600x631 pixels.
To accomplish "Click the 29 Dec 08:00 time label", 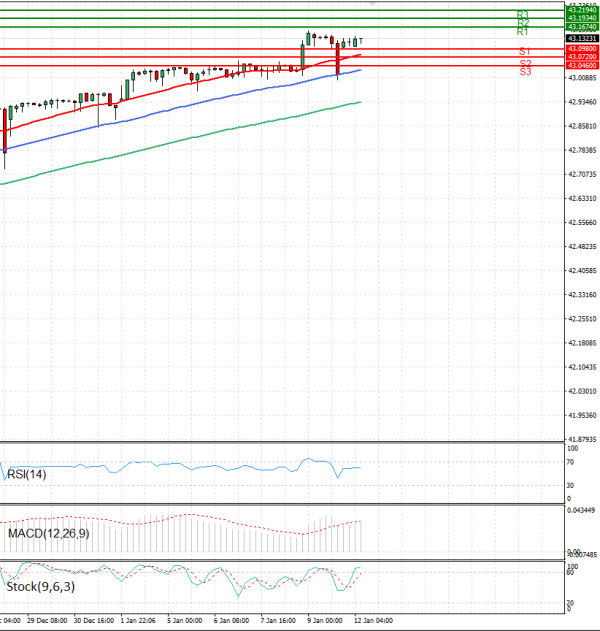I will coord(48,621).
